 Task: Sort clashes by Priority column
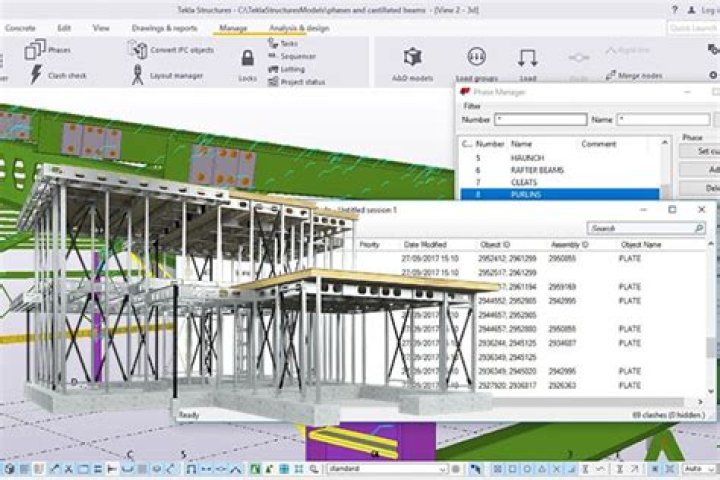tap(369, 244)
